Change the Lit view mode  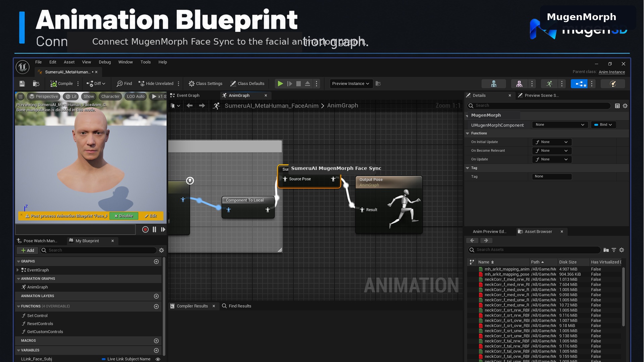[x=71, y=97]
